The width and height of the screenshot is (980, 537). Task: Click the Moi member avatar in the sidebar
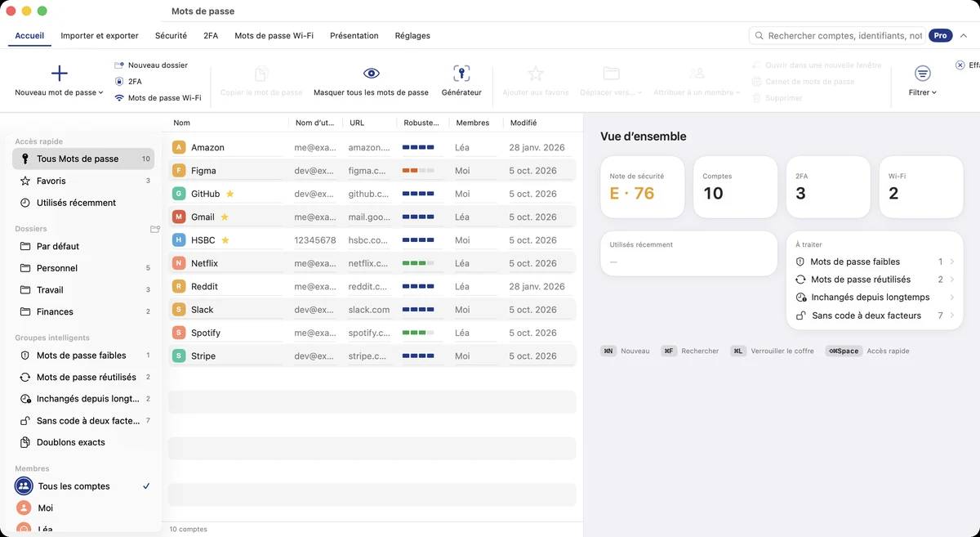pyautogui.click(x=24, y=508)
